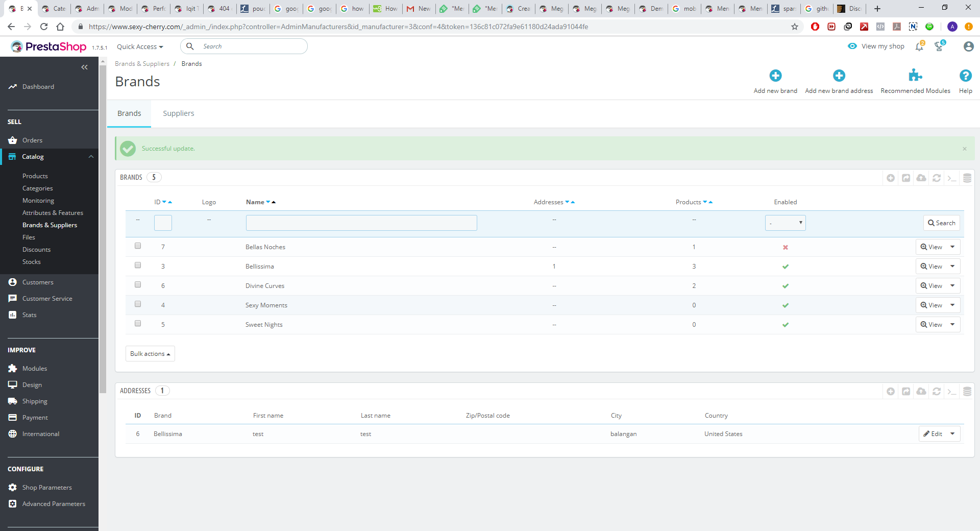Select checkbox for Bellas Noches brand

[138, 246]
